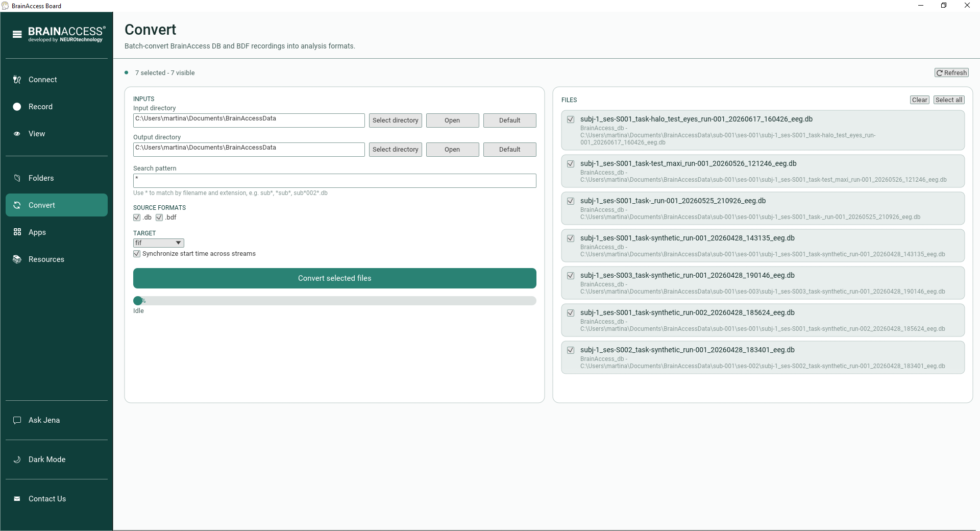Uncheck the .db source format

click(x=137, y=218)
